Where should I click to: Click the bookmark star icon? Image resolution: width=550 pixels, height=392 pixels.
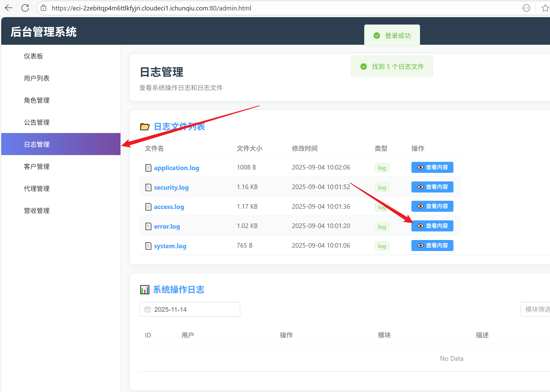(x=545, y=8)
